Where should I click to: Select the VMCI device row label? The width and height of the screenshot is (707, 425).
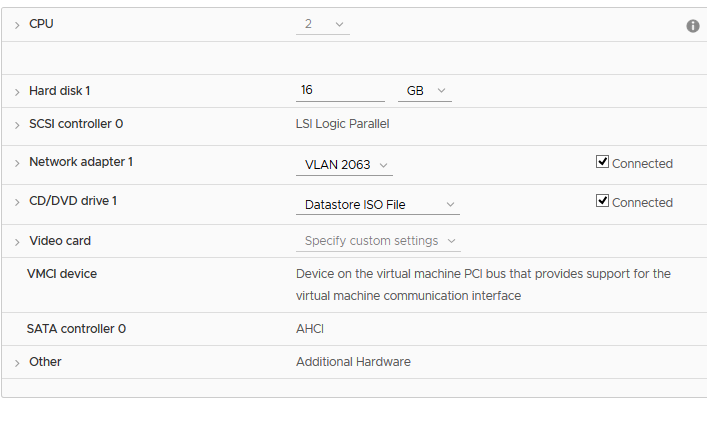(62, 274)
